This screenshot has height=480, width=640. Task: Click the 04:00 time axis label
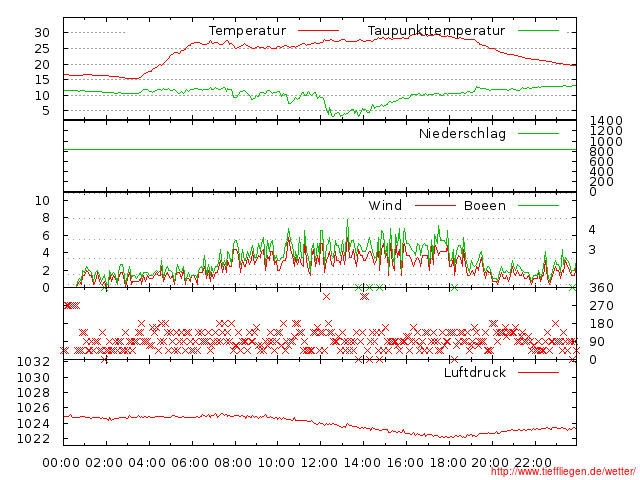point(147,463)
